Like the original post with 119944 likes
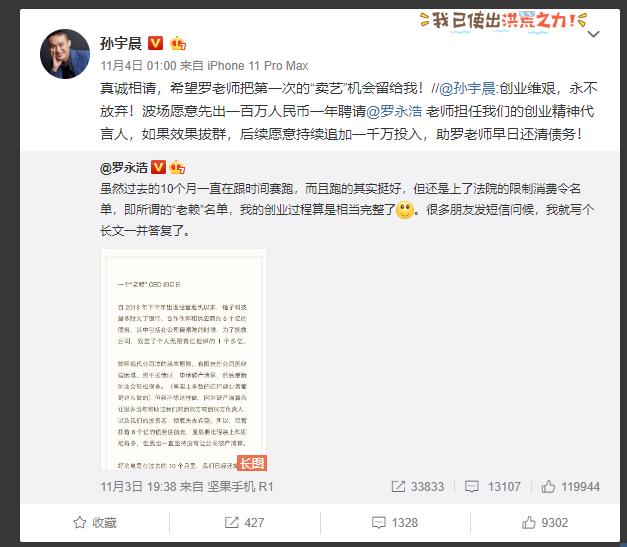 [571, 487]
